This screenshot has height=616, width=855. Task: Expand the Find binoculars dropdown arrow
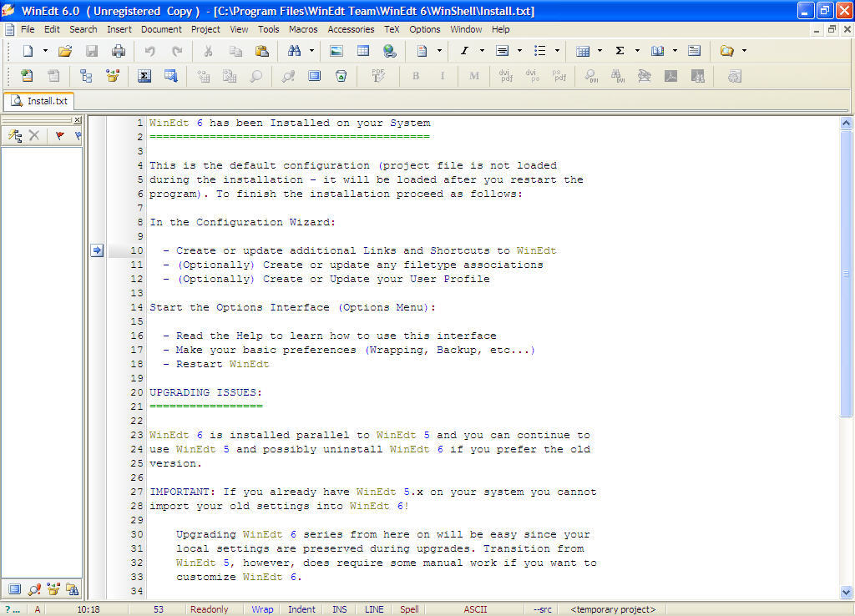(312, 51)
